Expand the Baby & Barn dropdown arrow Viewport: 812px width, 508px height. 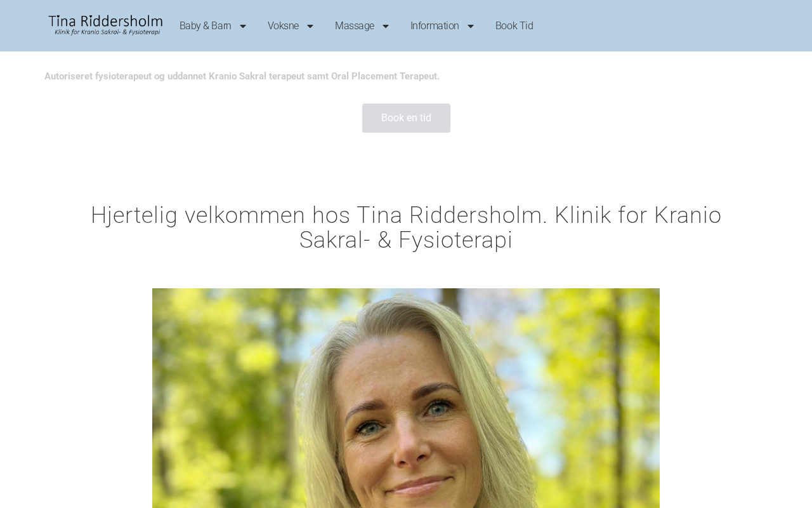tap(242, 26)
